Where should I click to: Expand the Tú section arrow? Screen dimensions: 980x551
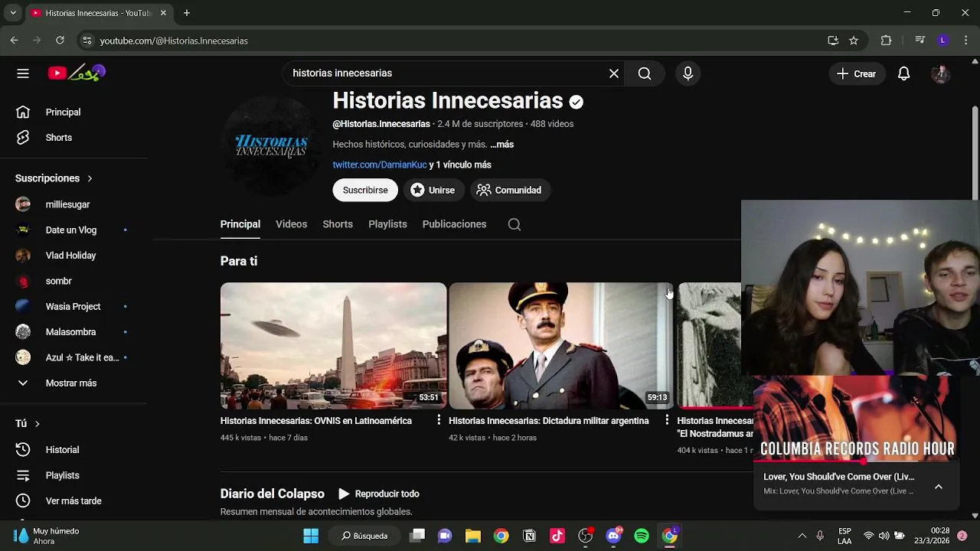coord(37,424)
